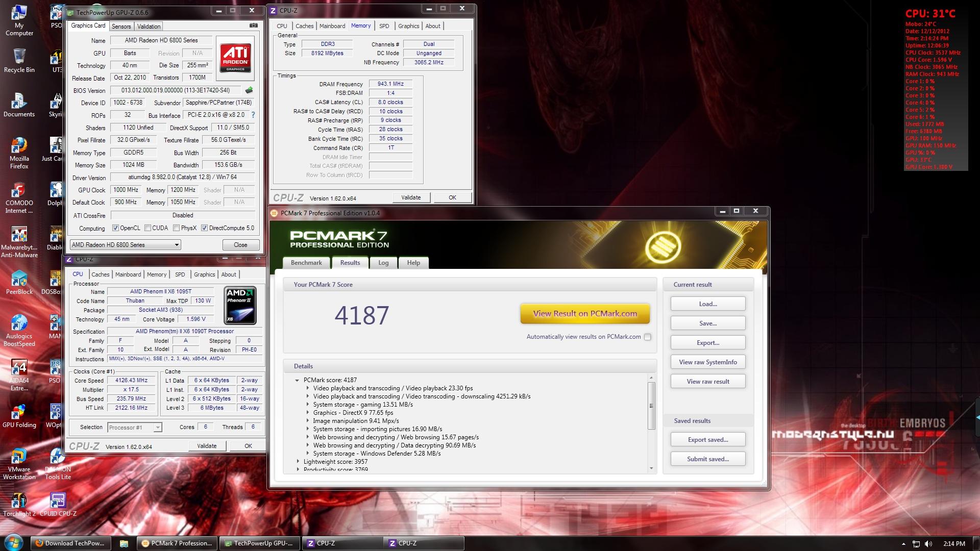
Task: Open AIDA64 Extreme desktop icon
Action: pos(19,375)
